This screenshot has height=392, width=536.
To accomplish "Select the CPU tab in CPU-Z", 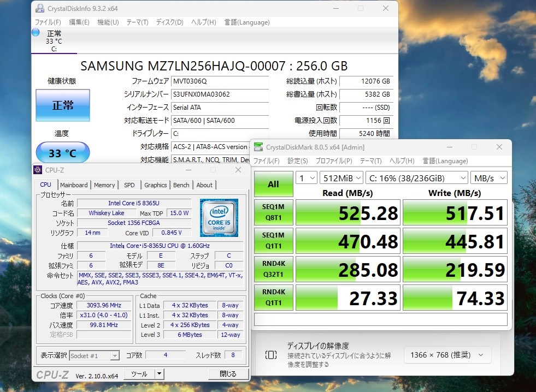I will pos(45,185).
